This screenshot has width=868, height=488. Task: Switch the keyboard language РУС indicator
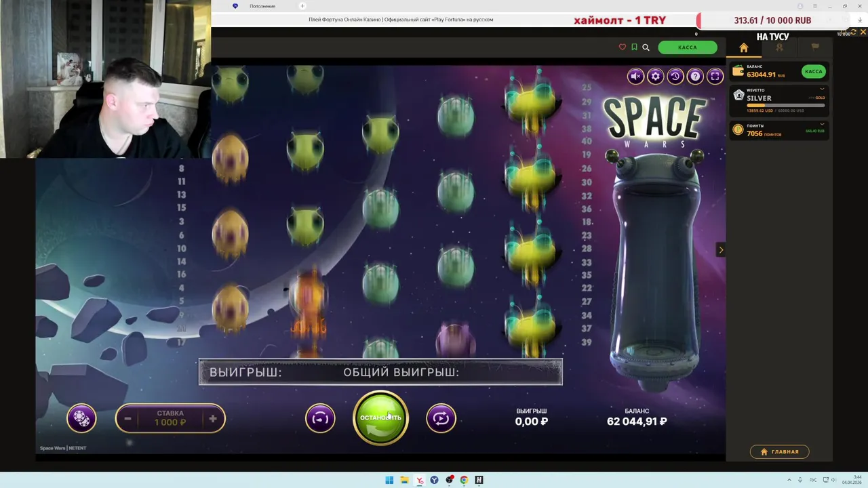coord(813,480)
